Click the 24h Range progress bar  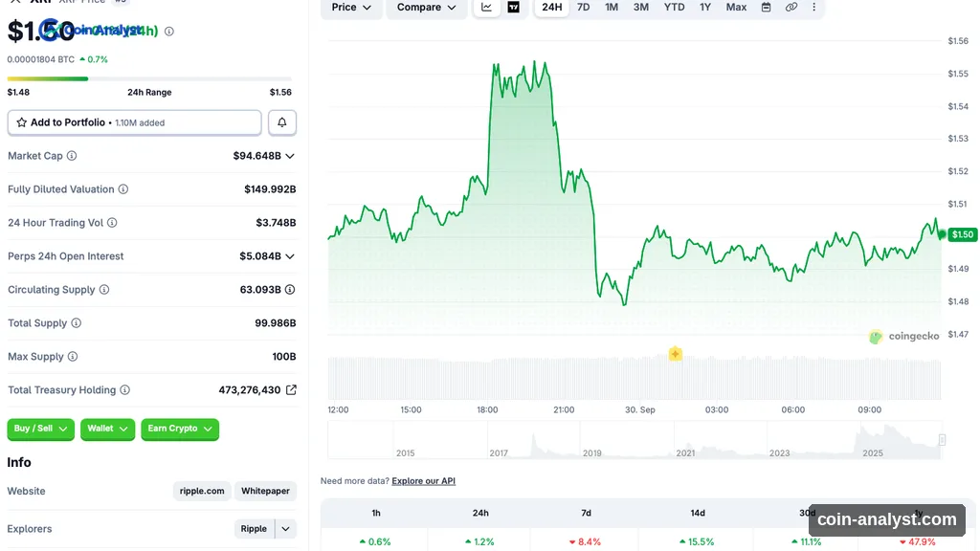(x=149, y=78)
